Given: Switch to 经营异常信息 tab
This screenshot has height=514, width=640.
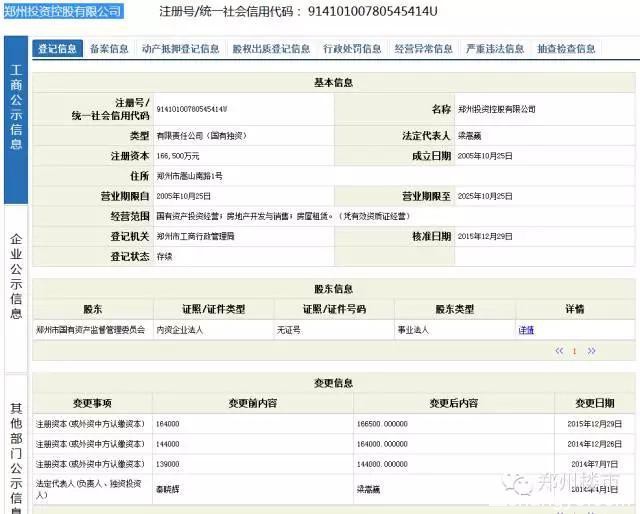Looking at the screenshot, I should (423, 49).
